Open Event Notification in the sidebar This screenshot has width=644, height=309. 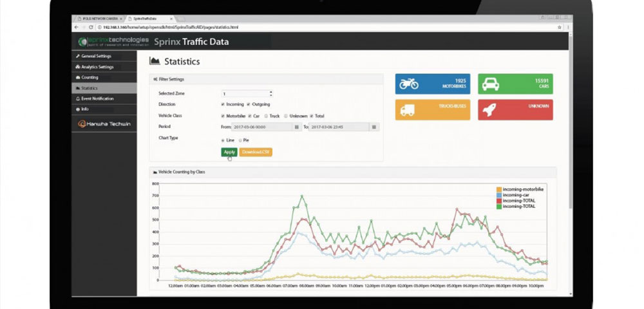point(104,98)
